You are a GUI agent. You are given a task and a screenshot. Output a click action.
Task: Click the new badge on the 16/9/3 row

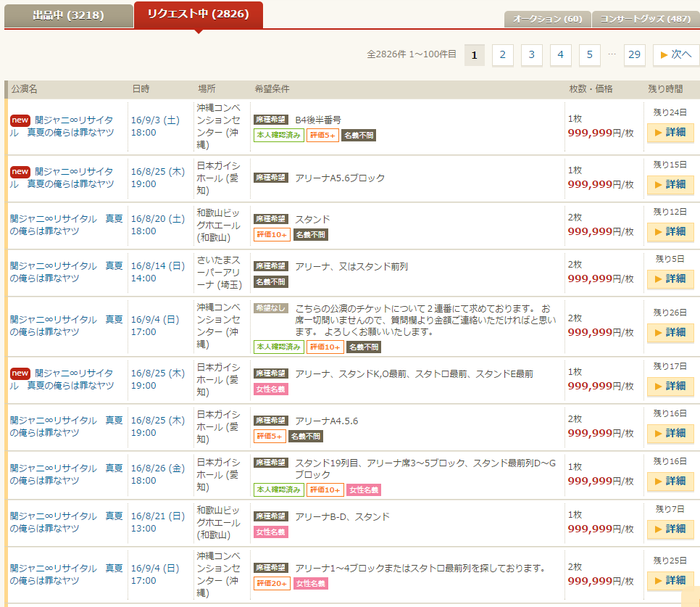[x=20, y=120]
